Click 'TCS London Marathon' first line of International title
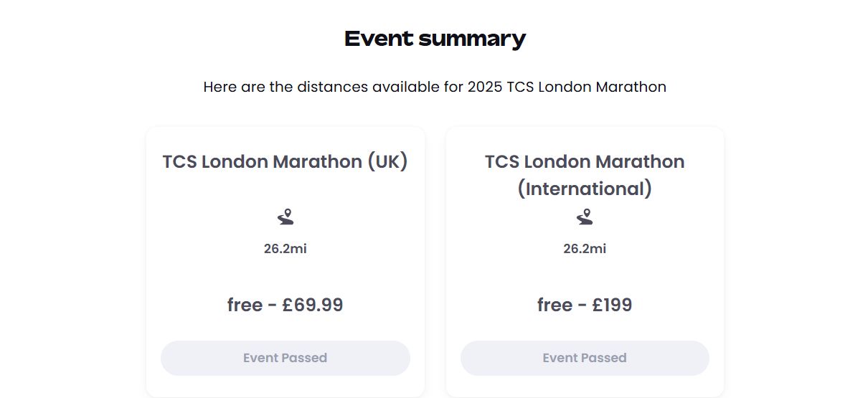The height and width of the screenshot is (398, 868). point(585,162)
